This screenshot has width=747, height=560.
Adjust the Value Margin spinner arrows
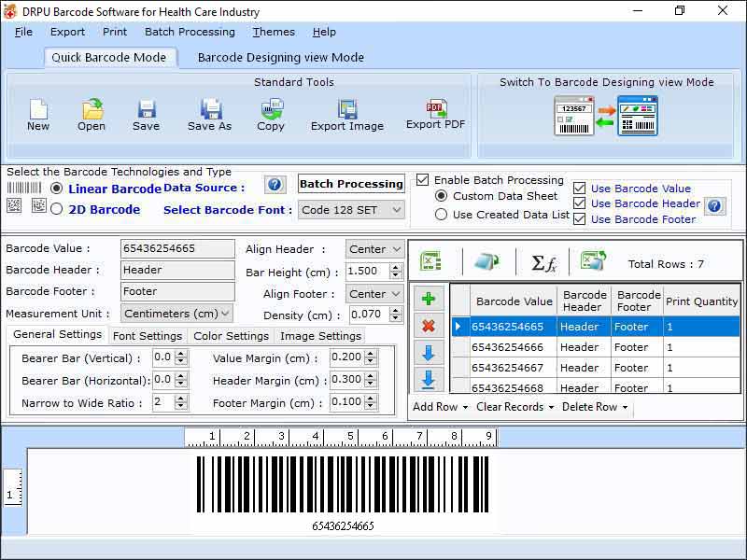[371, 357]
